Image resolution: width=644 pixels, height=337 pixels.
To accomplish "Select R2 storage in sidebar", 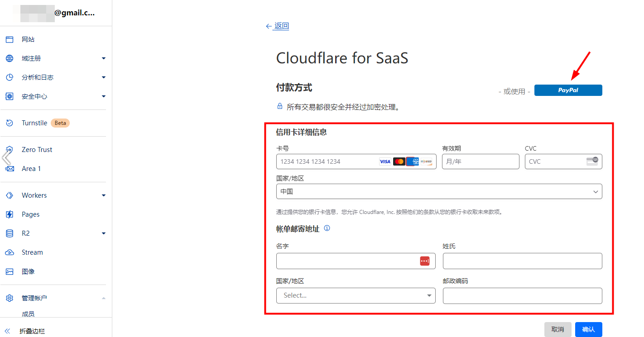I will tap(29, 233).
